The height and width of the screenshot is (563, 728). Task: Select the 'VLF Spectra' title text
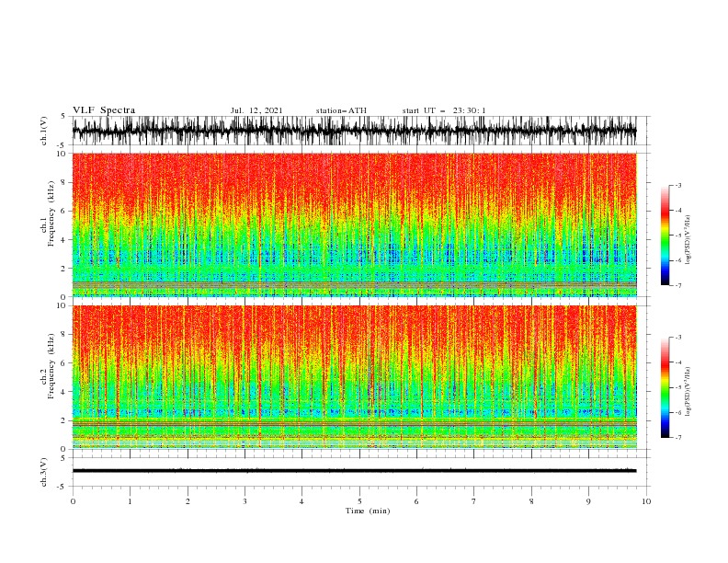[x=104, y=110]
